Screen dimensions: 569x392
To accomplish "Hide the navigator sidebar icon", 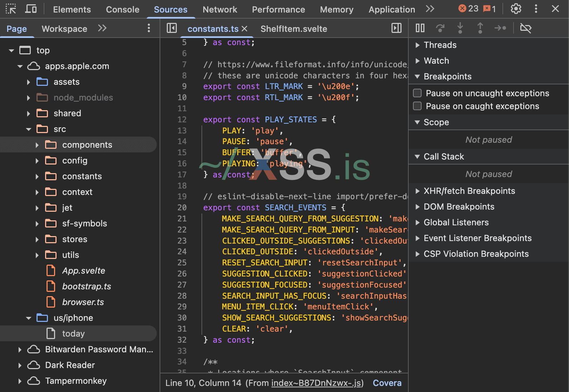I will coord(172,28).
